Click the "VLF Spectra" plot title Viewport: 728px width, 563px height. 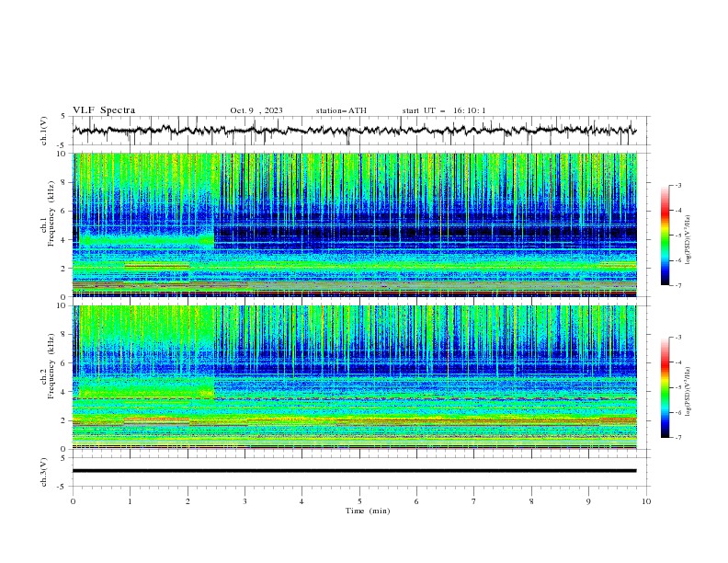click(x=104, y=110)
